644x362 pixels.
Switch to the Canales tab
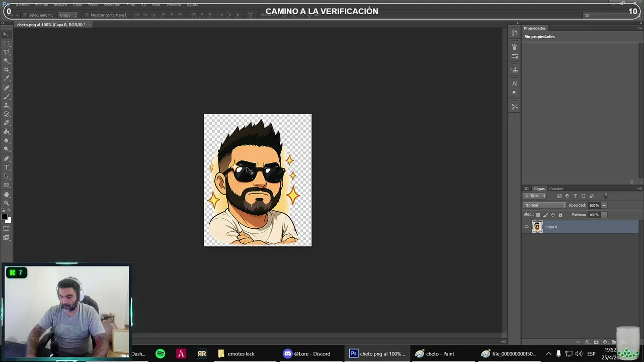coord(556,189)
